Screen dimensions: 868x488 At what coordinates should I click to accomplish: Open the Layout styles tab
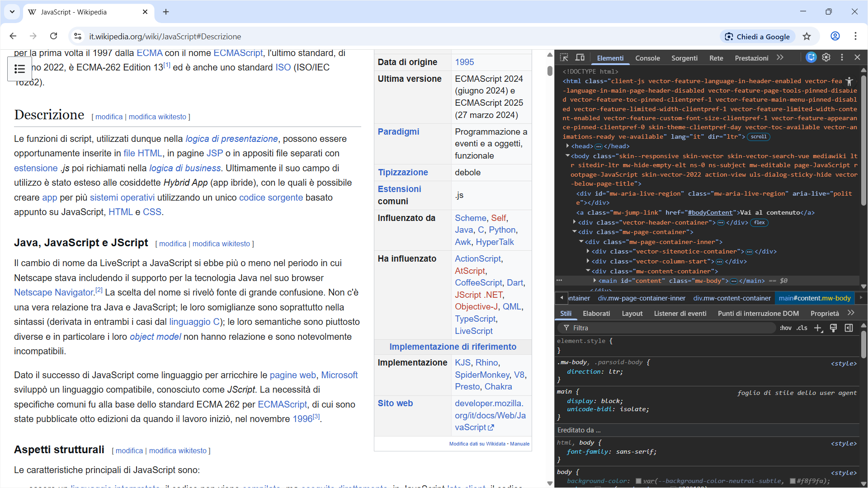[x=632, y=313]
